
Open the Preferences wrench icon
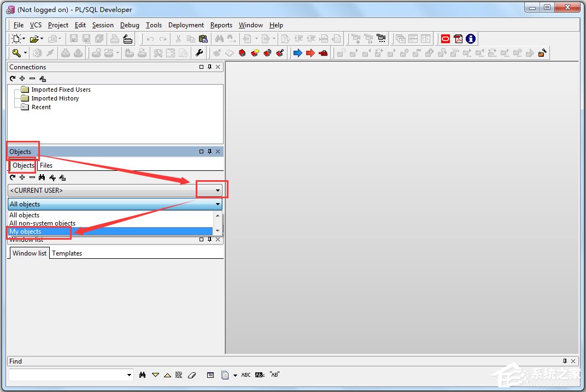pos(199,53)
